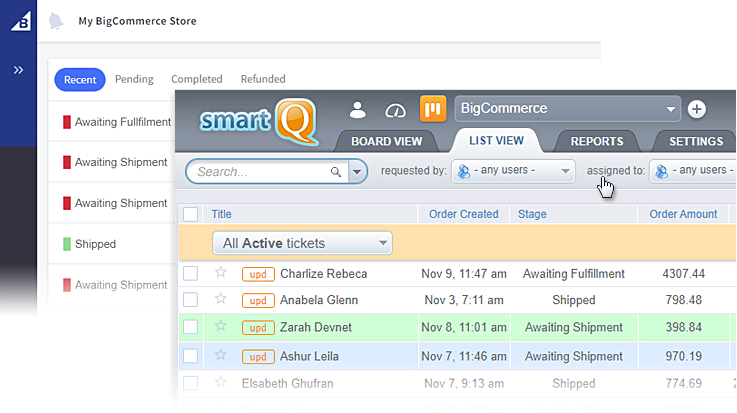Open the BigCommerce project dropdown
Viewport: 737px width, 413px height.
(568, 109)
